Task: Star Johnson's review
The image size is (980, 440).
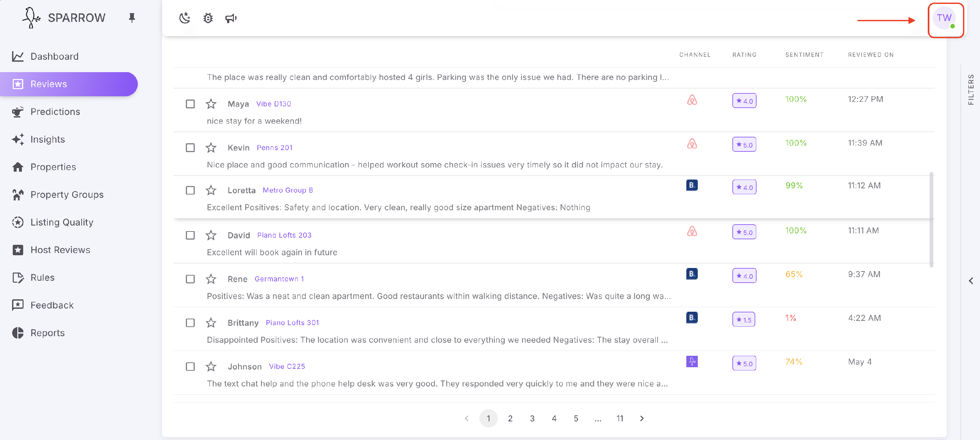Action: coord(211,367)
